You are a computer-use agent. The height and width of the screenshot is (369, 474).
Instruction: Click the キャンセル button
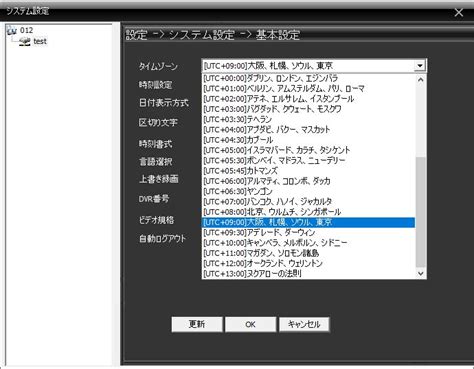[304, 324]
